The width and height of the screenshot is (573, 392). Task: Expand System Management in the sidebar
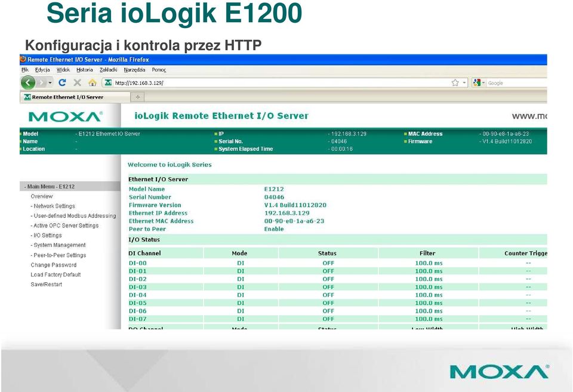pos(59,245)
